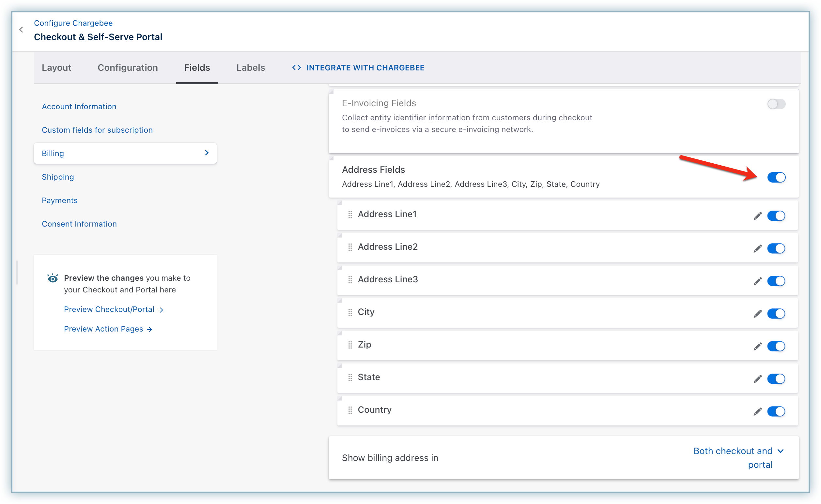
Task: Grab the drag handle of State row
Action: pyautogui.click(x=350, y=378)
